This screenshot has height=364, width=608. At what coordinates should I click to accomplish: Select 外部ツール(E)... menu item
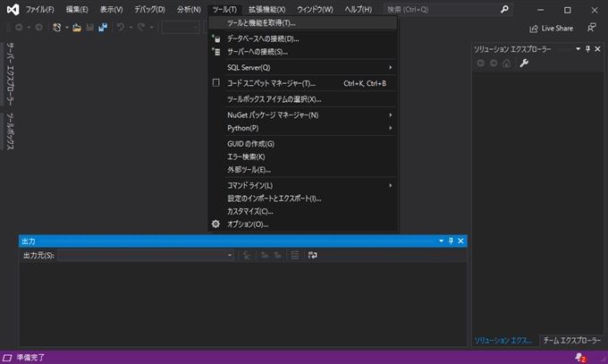coord(302,170)
